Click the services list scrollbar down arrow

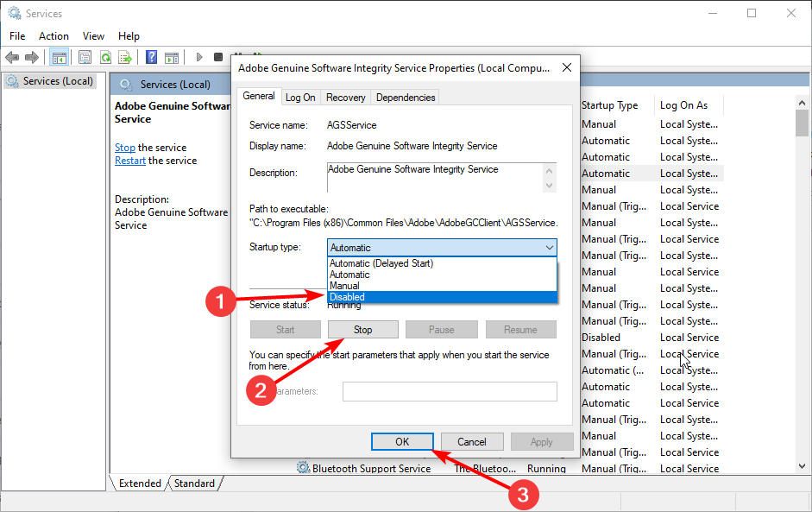[802, 466]
